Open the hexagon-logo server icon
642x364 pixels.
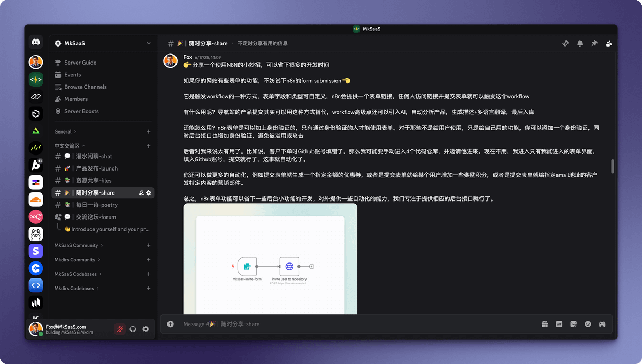click(36, 114)
